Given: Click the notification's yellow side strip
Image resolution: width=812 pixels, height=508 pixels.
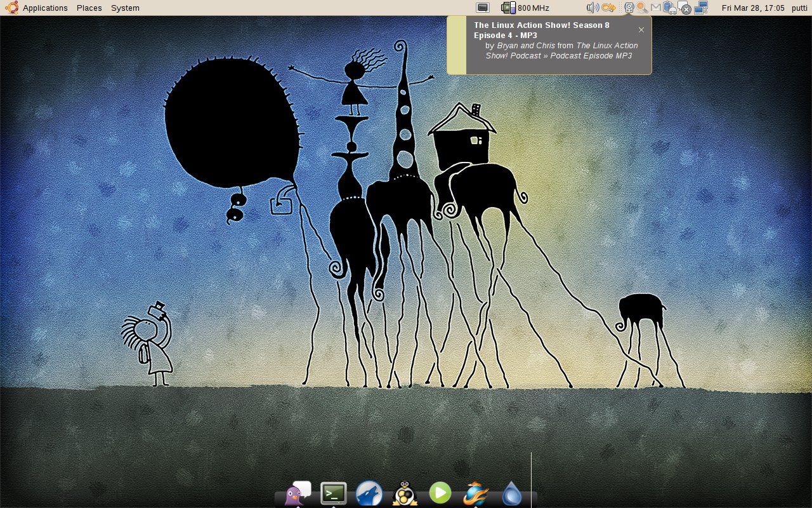Looking at the screenshot, I should [x=457, y=45].
